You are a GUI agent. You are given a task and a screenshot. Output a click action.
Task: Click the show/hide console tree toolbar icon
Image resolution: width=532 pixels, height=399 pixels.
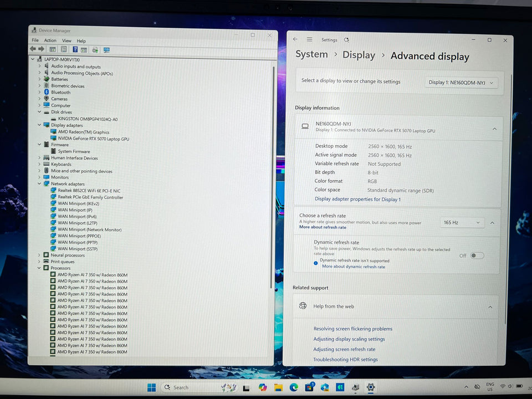point(53,49)
